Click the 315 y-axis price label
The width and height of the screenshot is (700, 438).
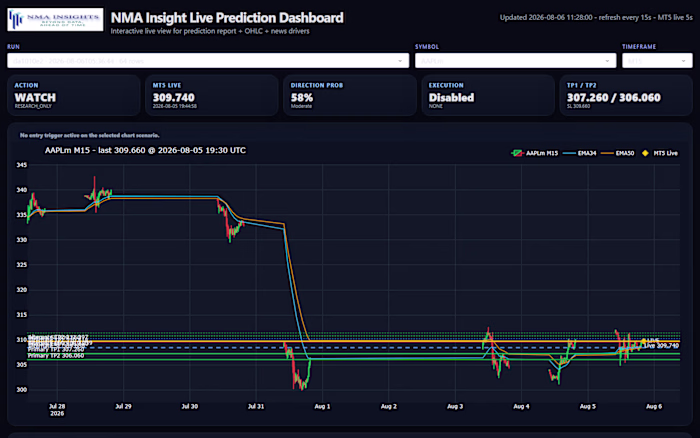(21, 315)
